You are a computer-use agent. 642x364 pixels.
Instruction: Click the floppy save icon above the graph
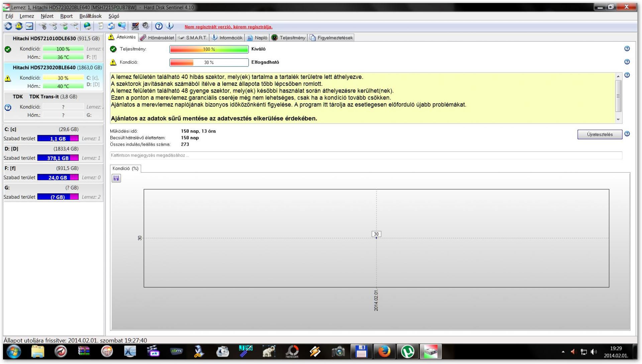tap(116, 178)
